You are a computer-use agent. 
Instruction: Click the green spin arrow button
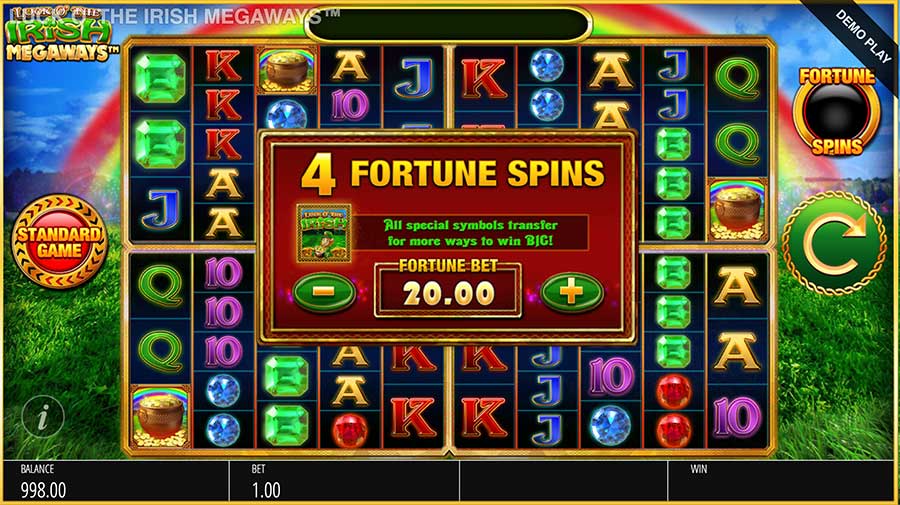[x=835, y=244]
